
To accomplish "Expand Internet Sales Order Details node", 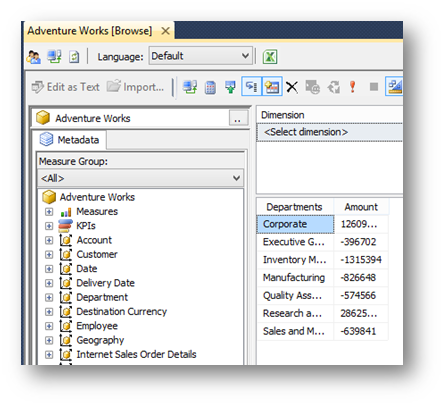I will click(x=49, y=355).
